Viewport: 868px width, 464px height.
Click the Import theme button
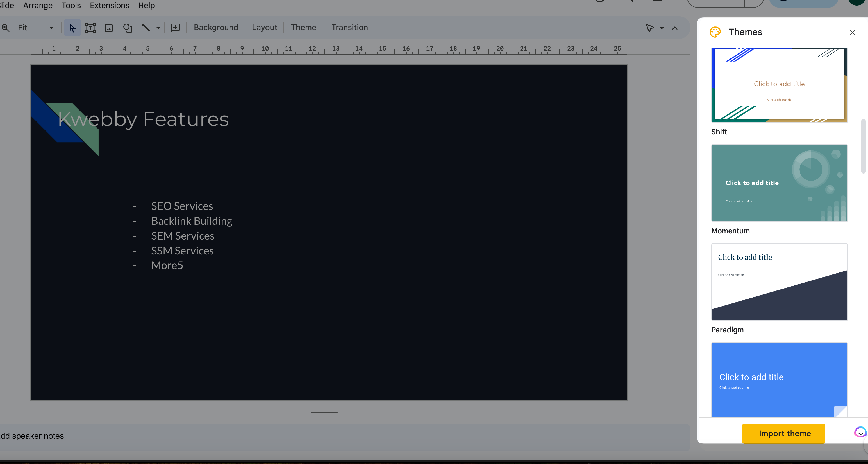tap(784, 433)
